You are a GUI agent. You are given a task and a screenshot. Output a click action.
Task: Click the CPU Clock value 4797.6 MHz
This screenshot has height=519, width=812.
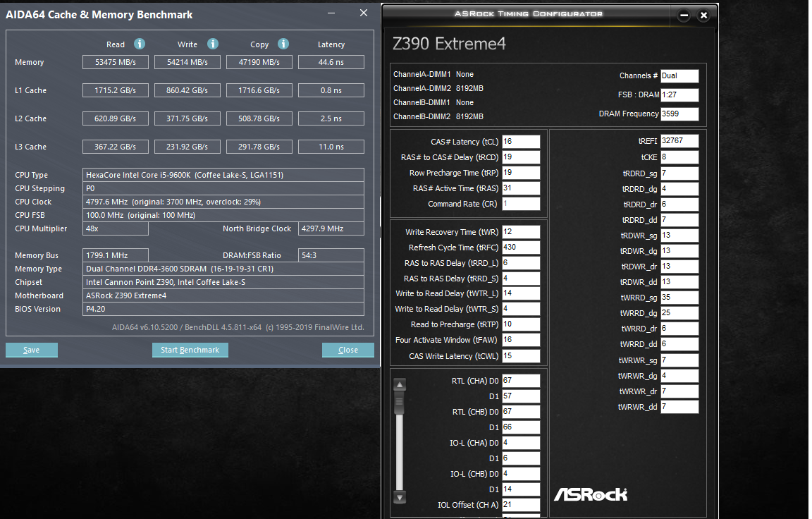click(x=223, y=202)
